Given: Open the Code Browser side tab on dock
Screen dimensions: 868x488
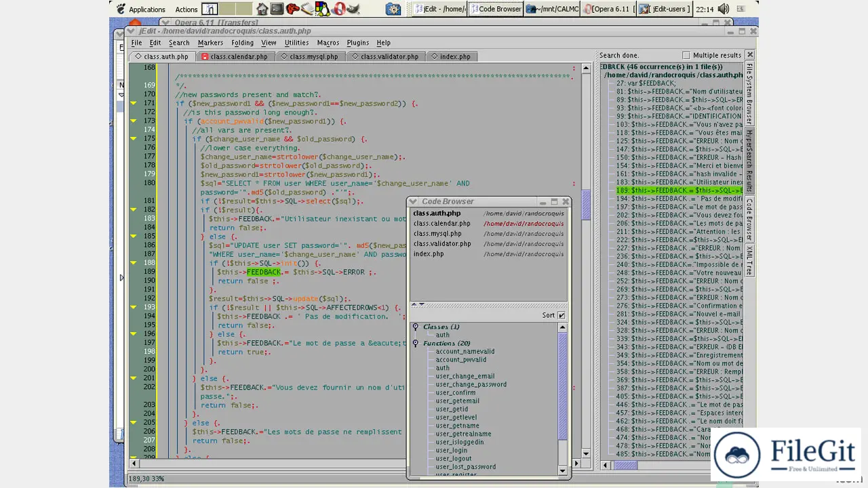Looking at the screenshot, I should pyautogui.click(x=749, y=220).
